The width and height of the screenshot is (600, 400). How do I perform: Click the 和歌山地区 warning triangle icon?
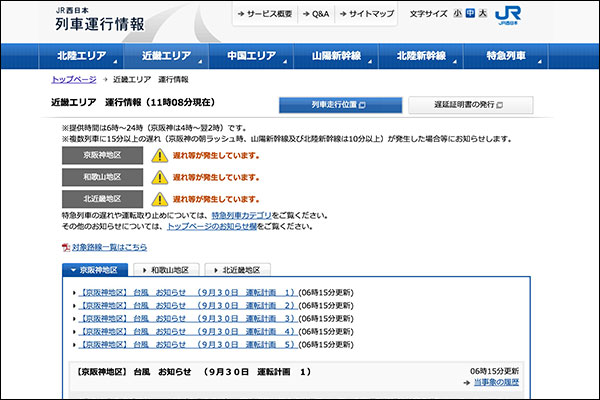click(160, 177)
